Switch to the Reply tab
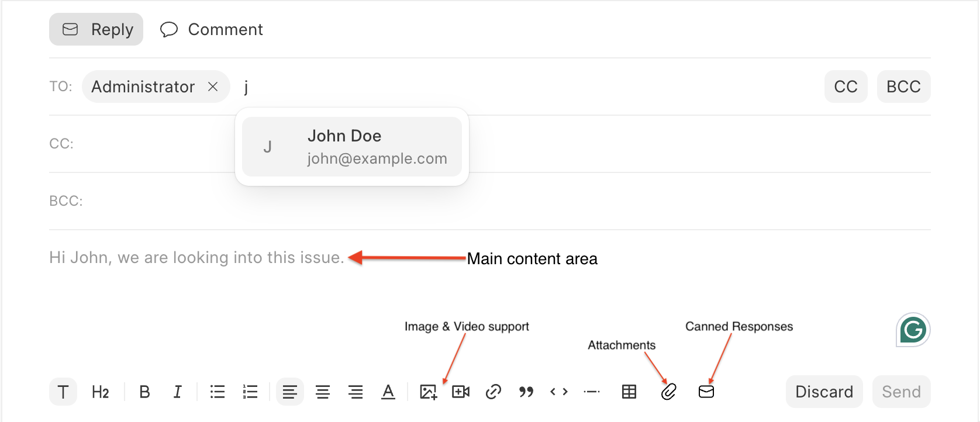The width and height of the screenshot is (980, 422). [x=96, y=29]
